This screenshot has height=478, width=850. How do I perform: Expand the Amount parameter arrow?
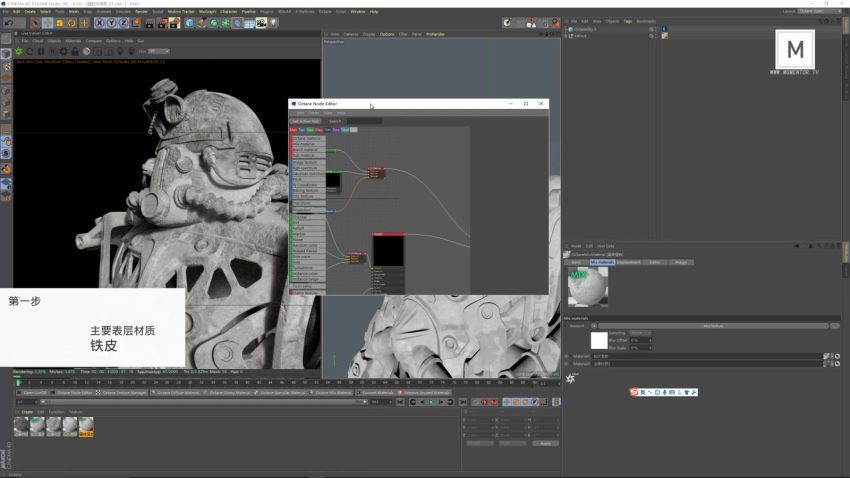[567, 326]
